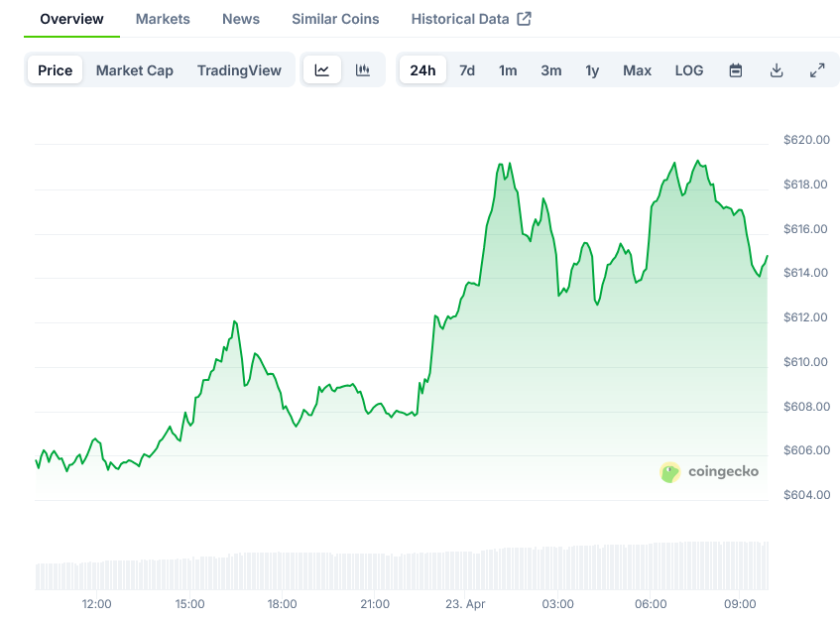Image resolution: width=840 pixels, height=622 pixels.
Task: Switch chart to Market Cap
Action: point(135,70)
